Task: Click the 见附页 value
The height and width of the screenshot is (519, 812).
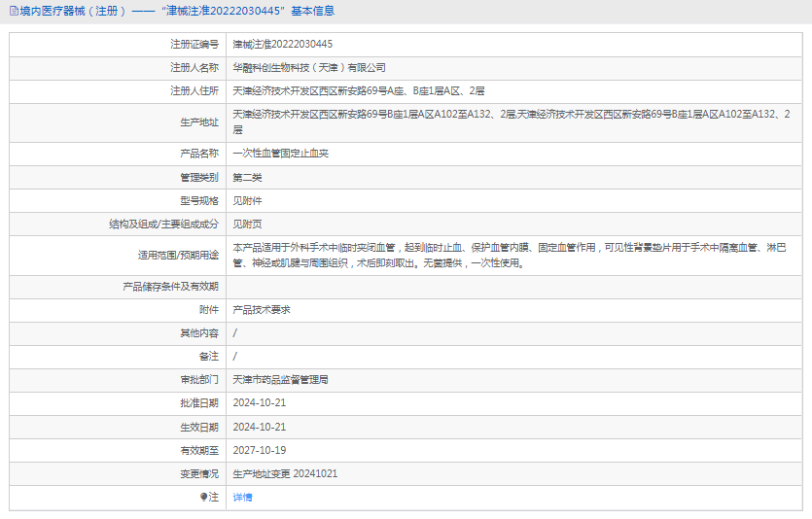Action: click(248, 225)
